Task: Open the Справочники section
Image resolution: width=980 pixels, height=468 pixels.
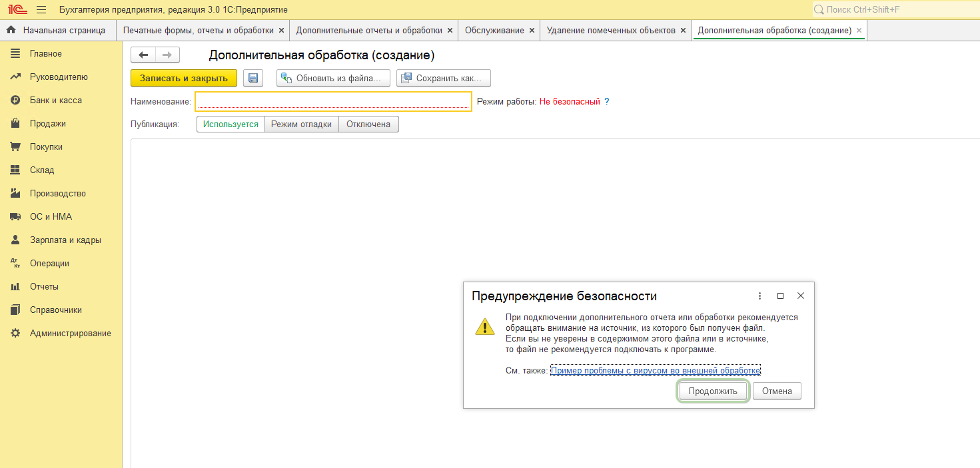Action: [x=56, y=310]
